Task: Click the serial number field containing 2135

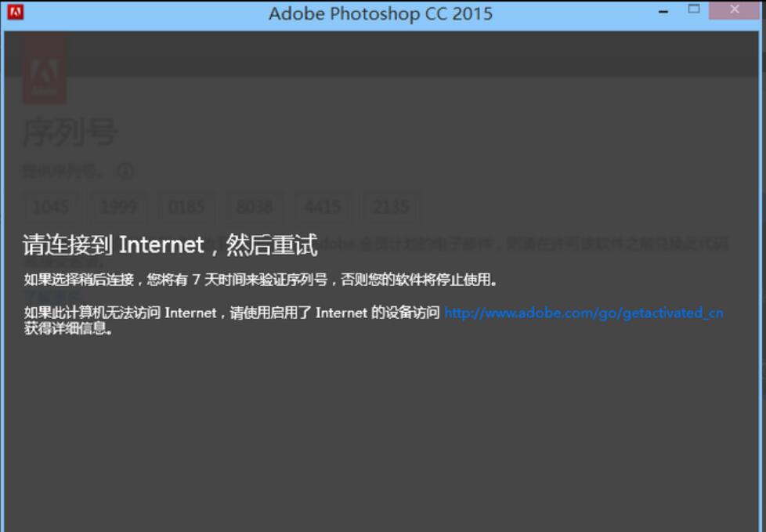Action: pos(391,207)
